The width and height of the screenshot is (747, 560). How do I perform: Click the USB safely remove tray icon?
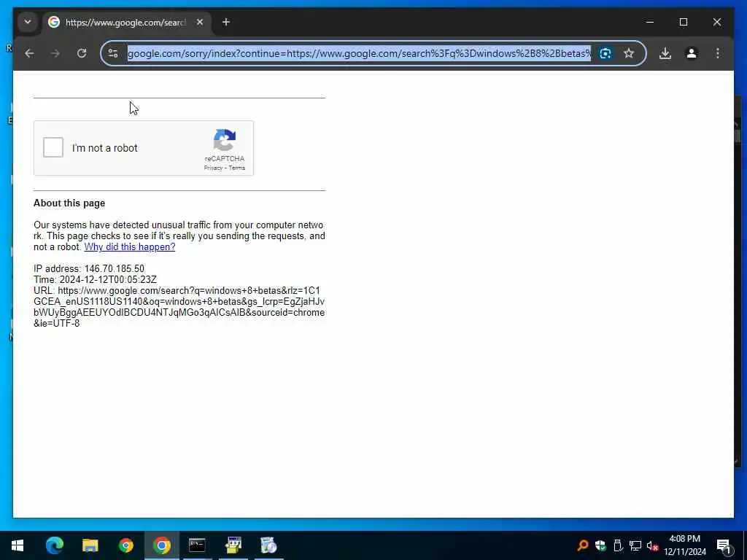tap(617, 545)
